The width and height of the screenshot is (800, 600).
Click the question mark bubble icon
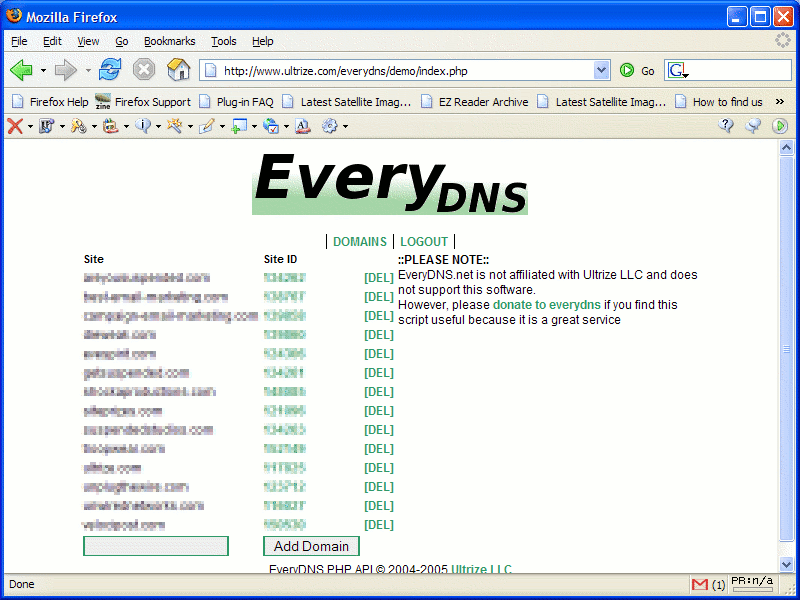point(726,126)
